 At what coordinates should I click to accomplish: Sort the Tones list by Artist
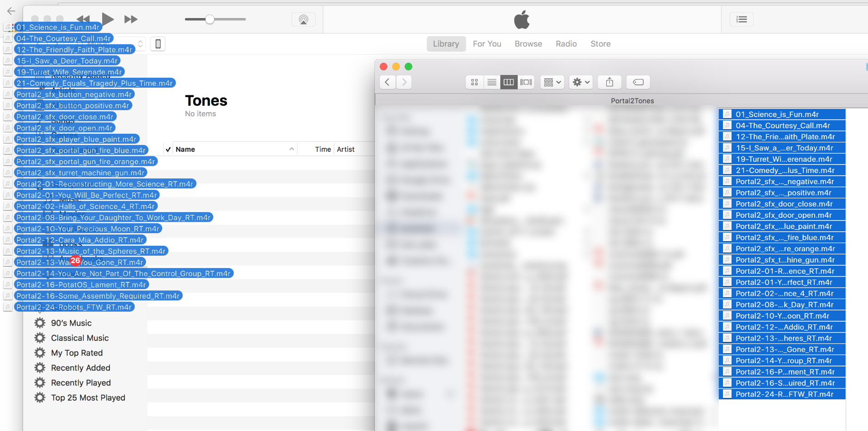(x=346, y=150)
